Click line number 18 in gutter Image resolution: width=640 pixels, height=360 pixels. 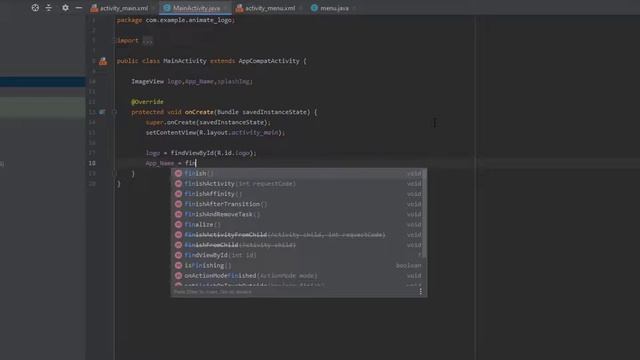point(92,163)
